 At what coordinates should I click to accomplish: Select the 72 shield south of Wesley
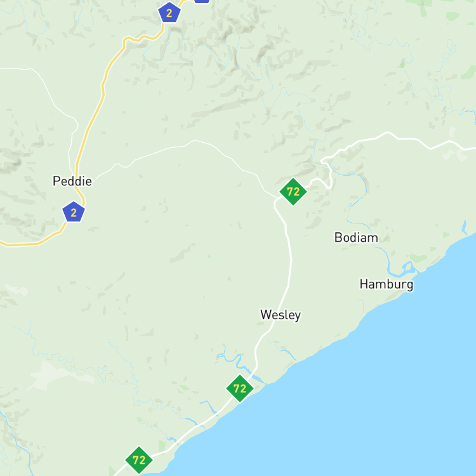click(x=239, y=388)
